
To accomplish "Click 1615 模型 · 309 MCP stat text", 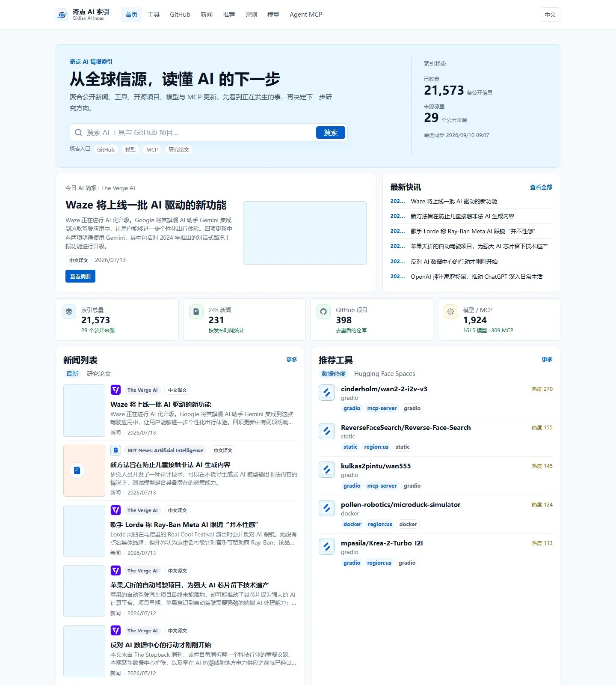I will [x=488, y=331].
